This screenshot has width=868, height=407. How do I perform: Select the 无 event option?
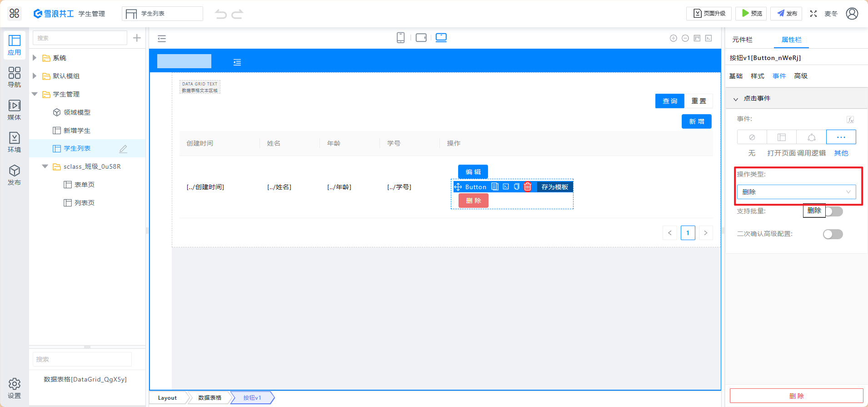point(752,137)
